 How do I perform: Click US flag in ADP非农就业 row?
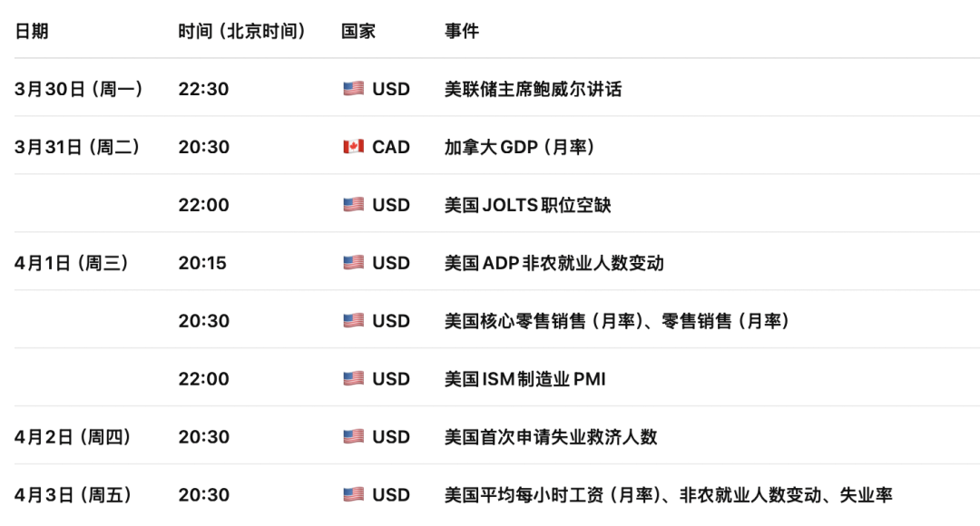pyautogui.click(x=353, y=263)
